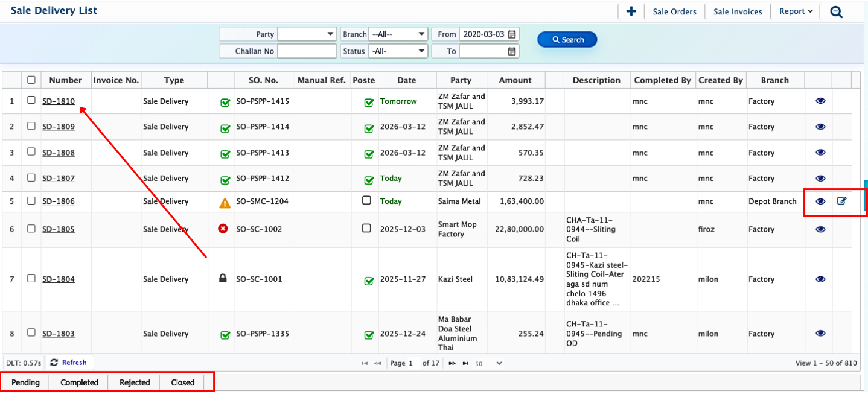
Task: Open the From date calendar picker
Action: [x=512, y=34]
